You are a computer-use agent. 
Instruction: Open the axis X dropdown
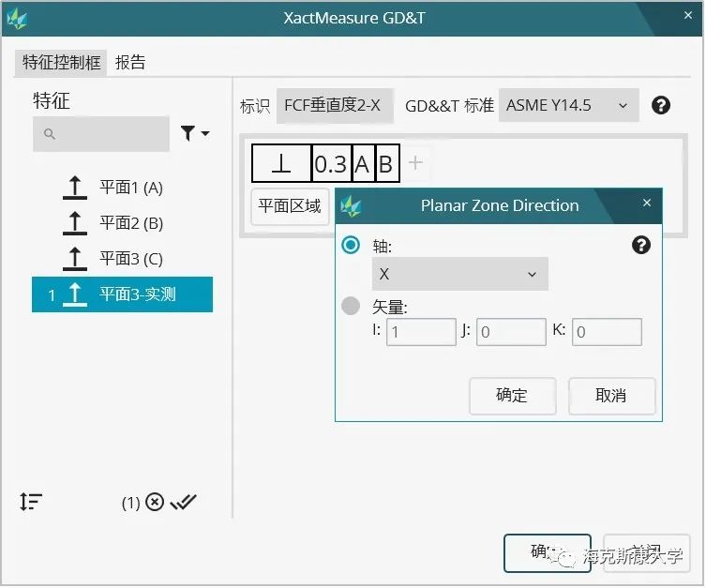tap(459, 274)
